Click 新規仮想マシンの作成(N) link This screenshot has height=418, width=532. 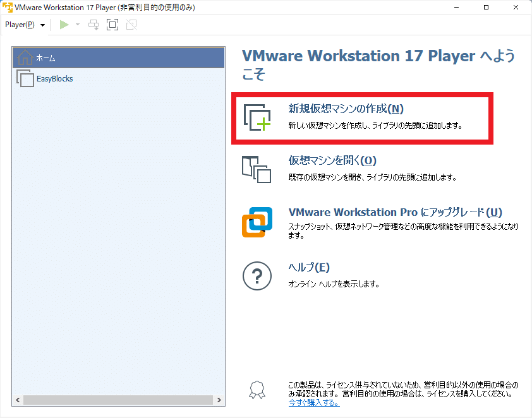(x=346, y=109)
